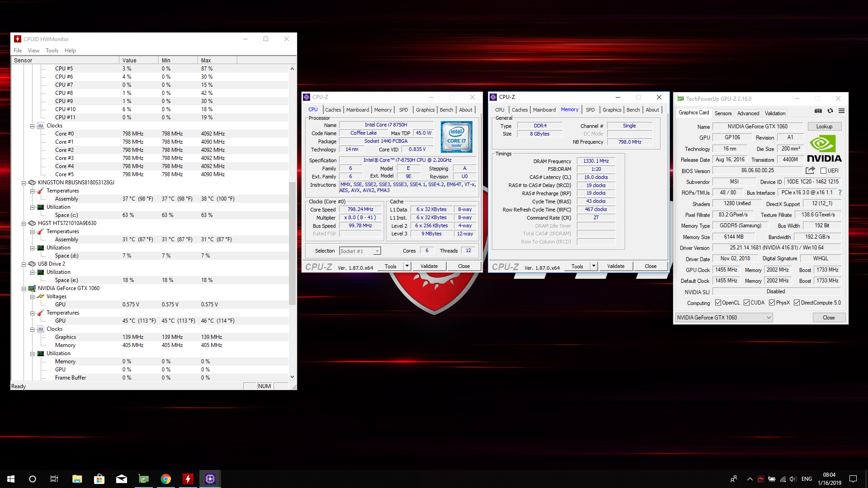868x488 pixels.
Task: Click the Max column header in HWMonitor
Action: tap(217, 60)
